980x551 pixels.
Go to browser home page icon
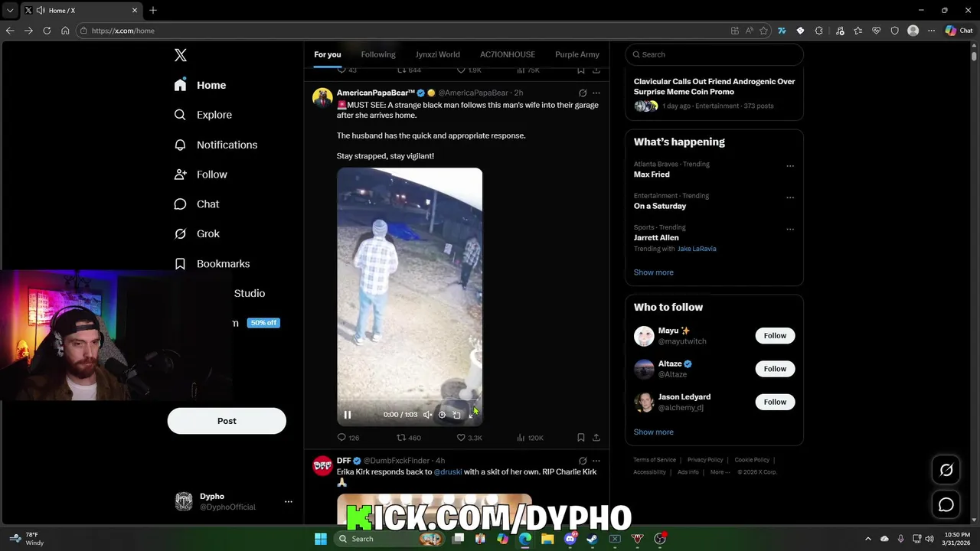pyautogui.click(x=65, y=31)
